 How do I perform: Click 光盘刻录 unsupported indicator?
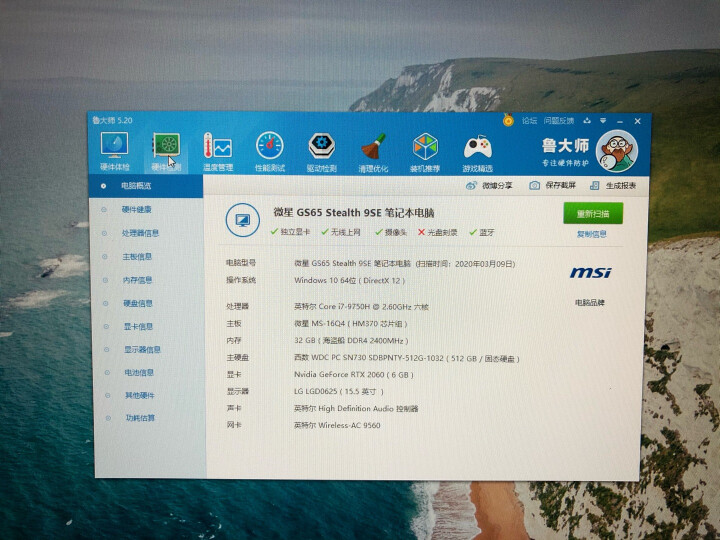438,232
